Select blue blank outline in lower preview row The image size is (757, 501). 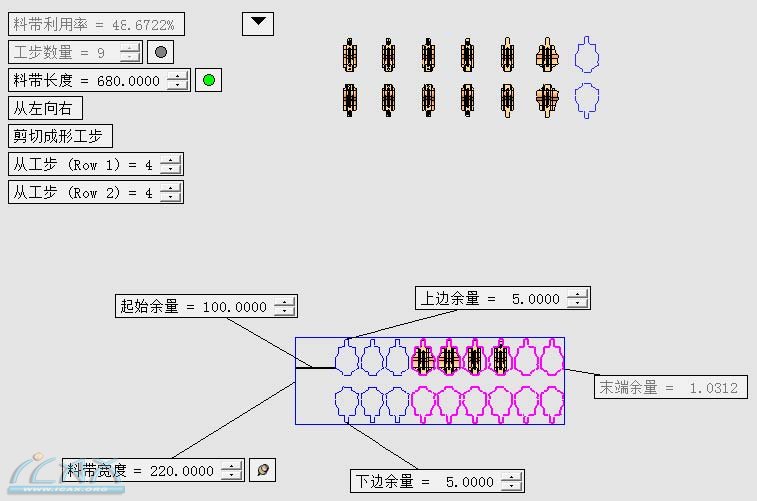(587, 100)
